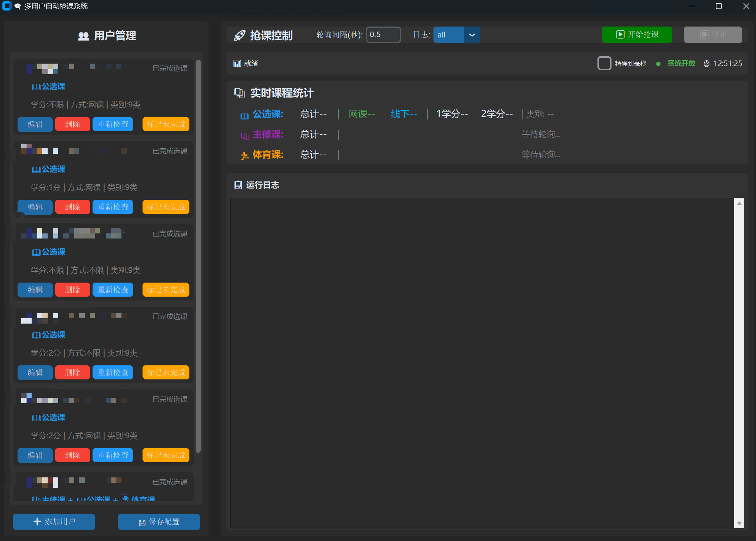The height and width of the screenshot is (541, 756).
Task: Click 总计-- in the 主修课 row
Action: click(313, 134)
